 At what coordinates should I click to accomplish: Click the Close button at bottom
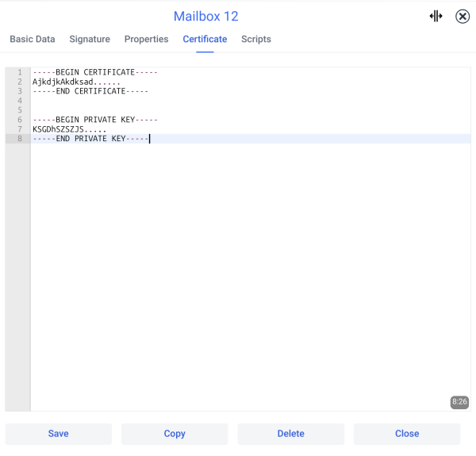pyautogui.click(x=407, y=434)
